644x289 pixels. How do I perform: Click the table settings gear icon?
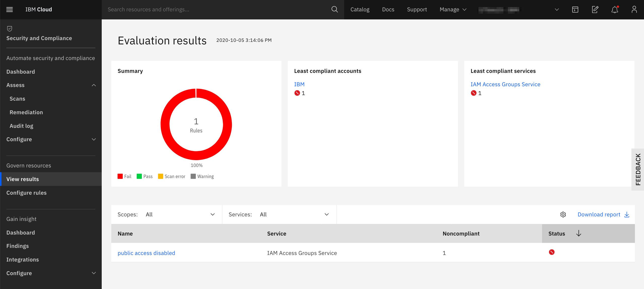[563, 214]
